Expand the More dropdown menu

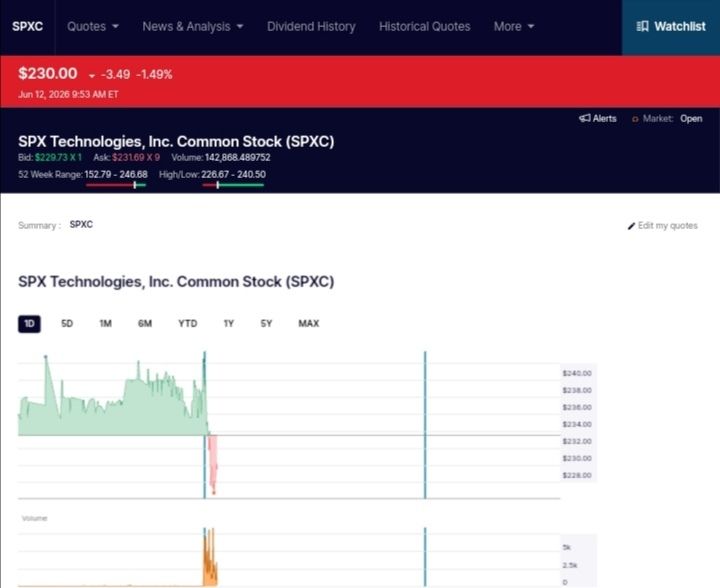[514, 27]
